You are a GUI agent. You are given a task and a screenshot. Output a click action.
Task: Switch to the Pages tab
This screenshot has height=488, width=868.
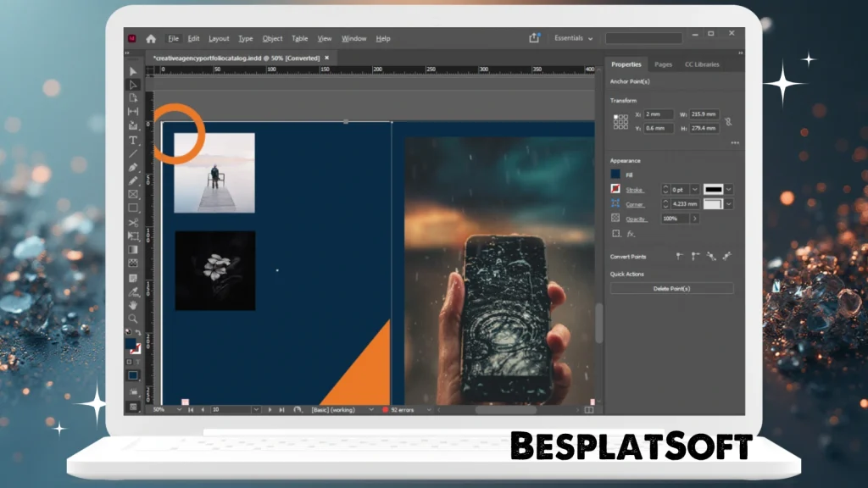tap(663, 64)
